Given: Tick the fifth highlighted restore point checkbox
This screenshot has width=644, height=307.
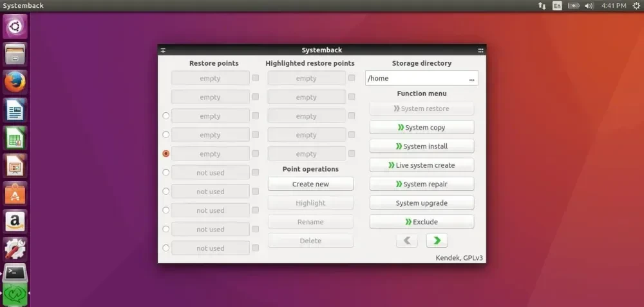Looking at the screenshot, I should point(352,153).
